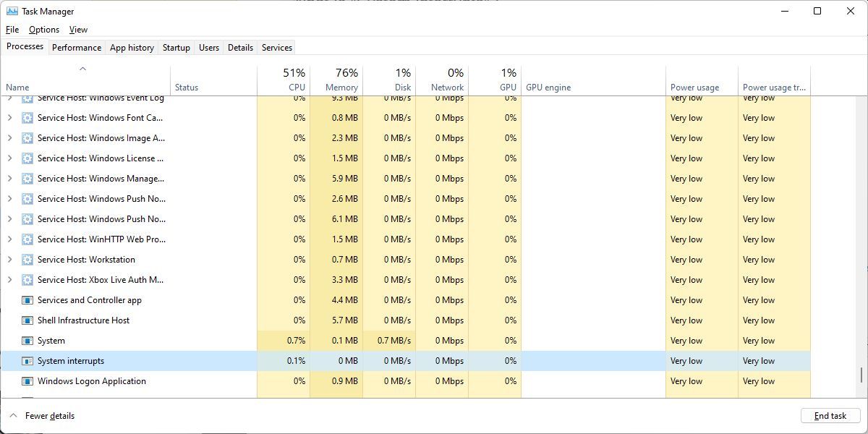868x434 pixels.
Task: Expand Service Host: Windows Image A... row
Action: pyautogui.click(x=9, y=138)
